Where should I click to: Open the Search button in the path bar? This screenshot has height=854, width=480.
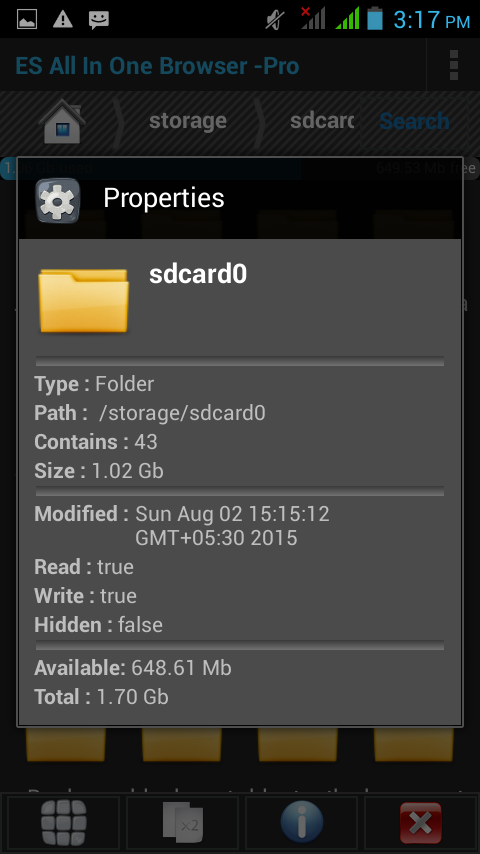click(x=414, y=121)
